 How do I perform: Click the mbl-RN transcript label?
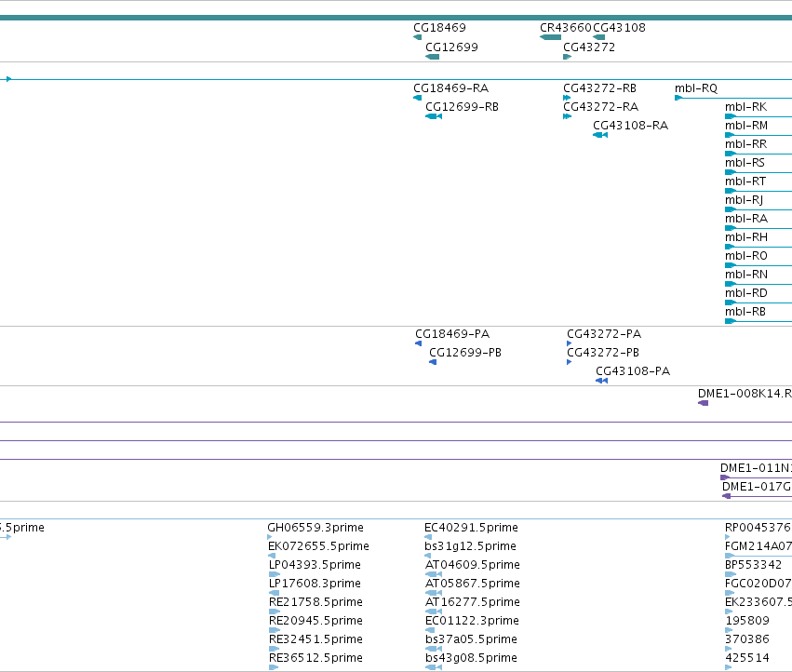[x=746, y=275]
